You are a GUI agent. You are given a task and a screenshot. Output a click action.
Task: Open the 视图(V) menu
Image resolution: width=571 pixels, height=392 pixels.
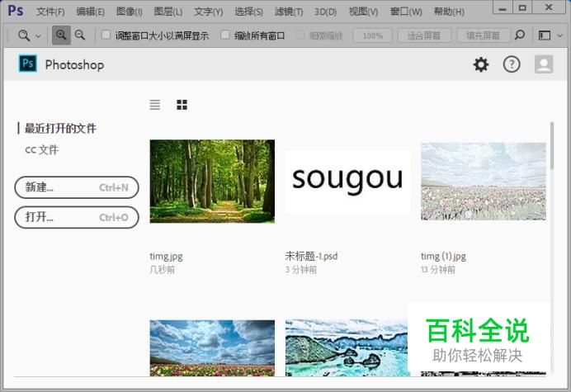(x=363, y=12)
